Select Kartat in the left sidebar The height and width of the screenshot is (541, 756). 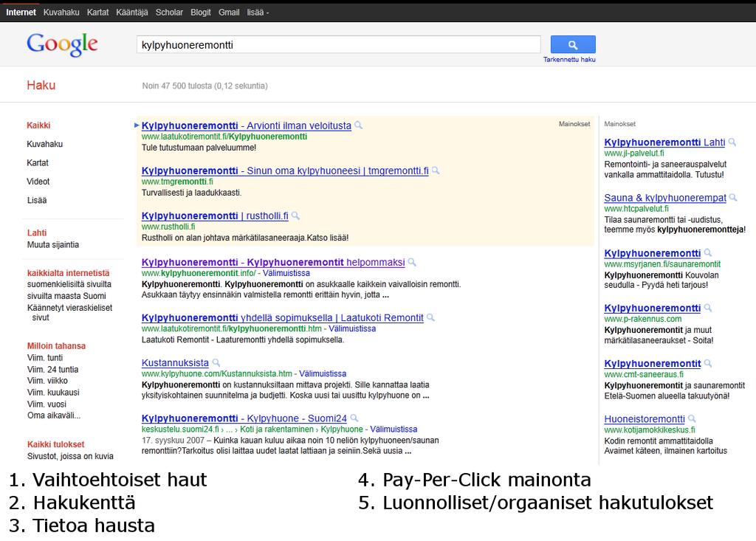click(38, 163)
